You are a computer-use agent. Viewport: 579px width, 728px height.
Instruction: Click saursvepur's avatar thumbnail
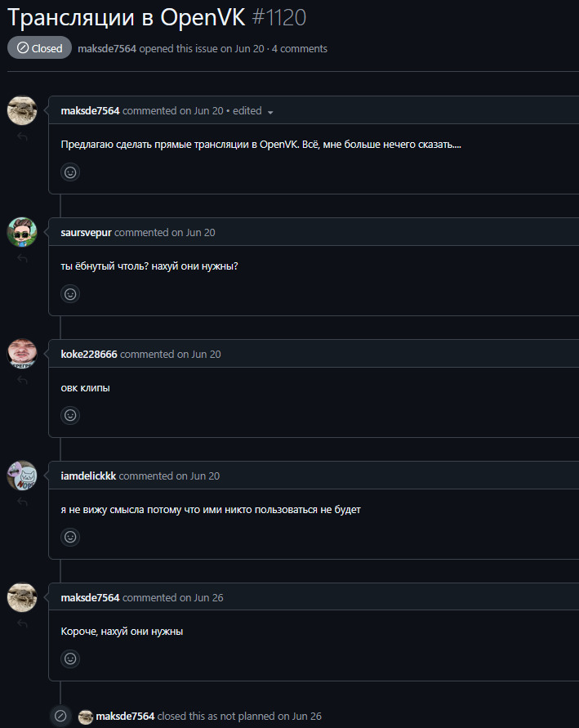point(22,232)
